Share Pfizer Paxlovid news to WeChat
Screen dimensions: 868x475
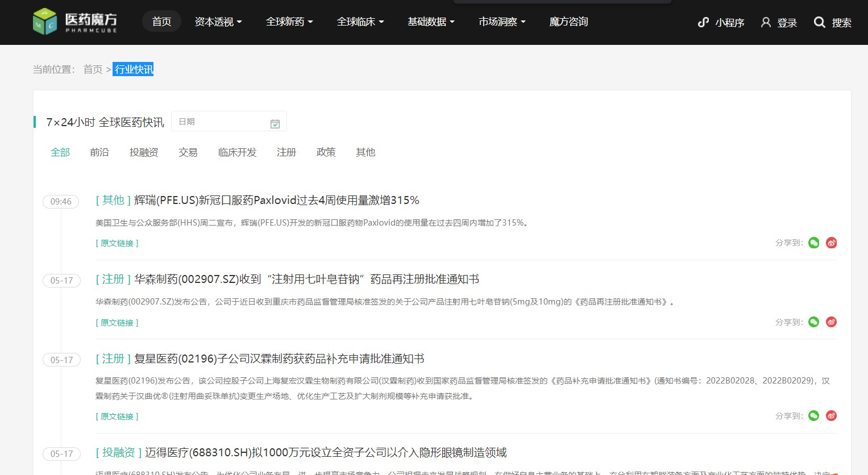[814, 243]
